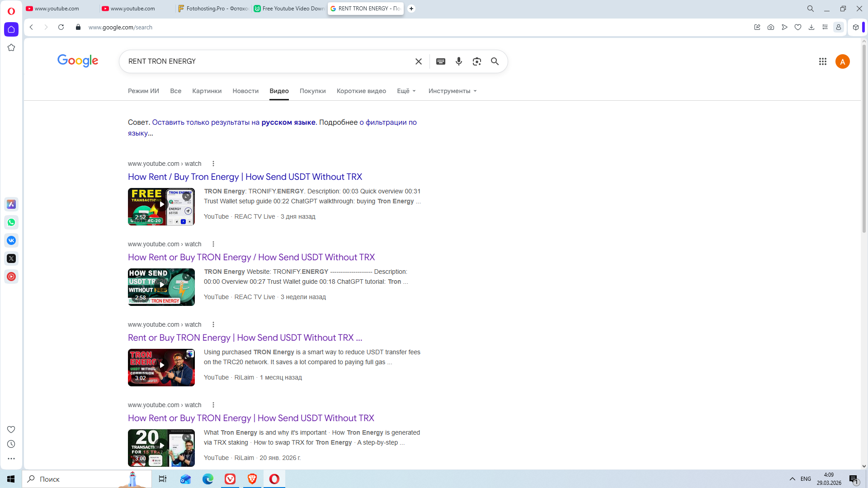868x488 pixels.
Task: Open the Google apps grid
Action: click(823, 61)
